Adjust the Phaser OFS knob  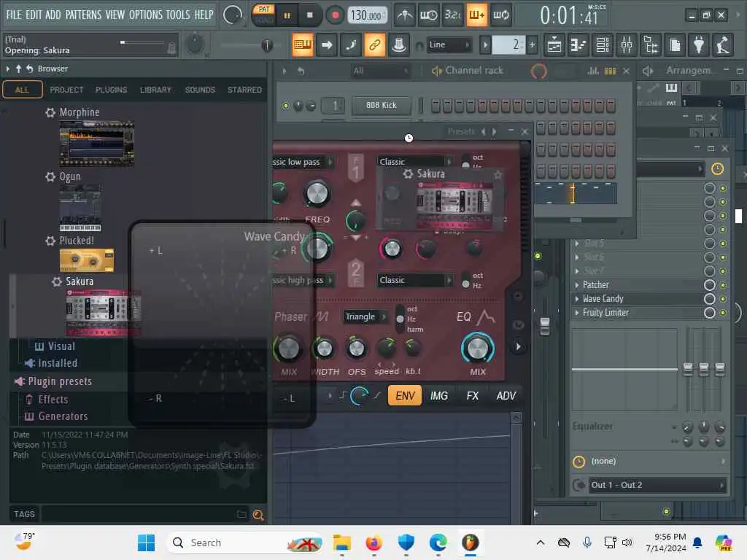point(356,349)
